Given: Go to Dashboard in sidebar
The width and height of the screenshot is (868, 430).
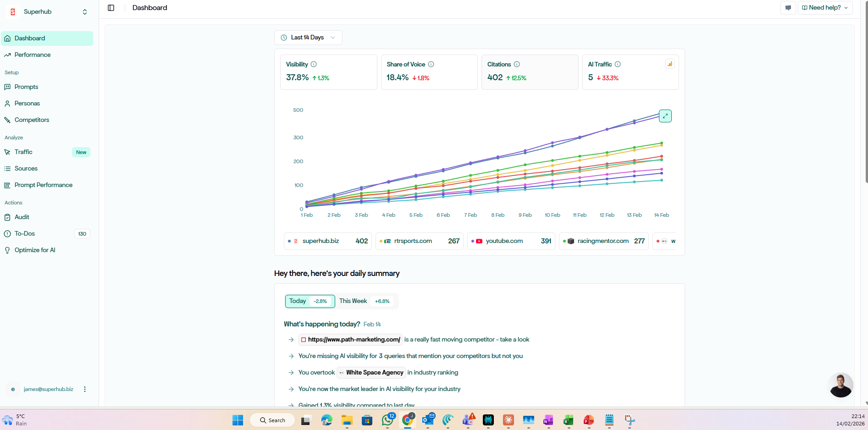Looking at the screenshot, I should pos(47,39).
